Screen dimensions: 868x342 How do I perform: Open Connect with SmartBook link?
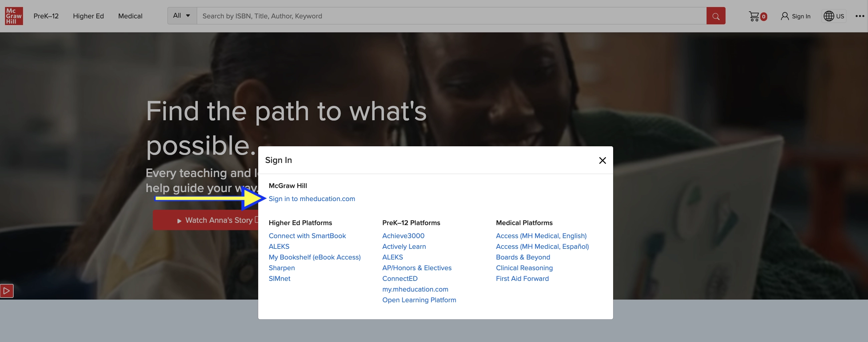[307, 236]
